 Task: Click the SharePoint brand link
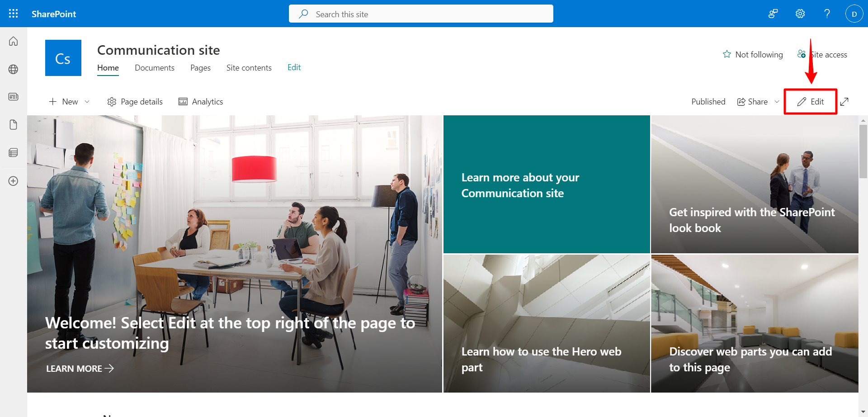54,14
